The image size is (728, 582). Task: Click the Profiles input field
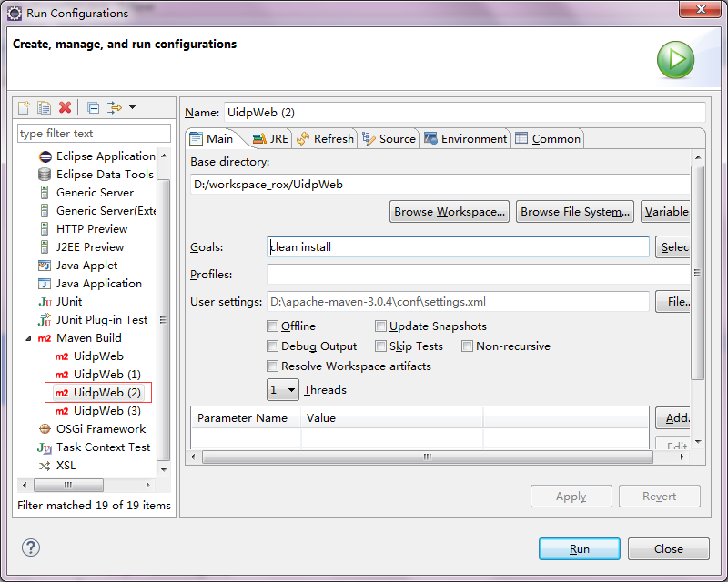click(479, 275)
